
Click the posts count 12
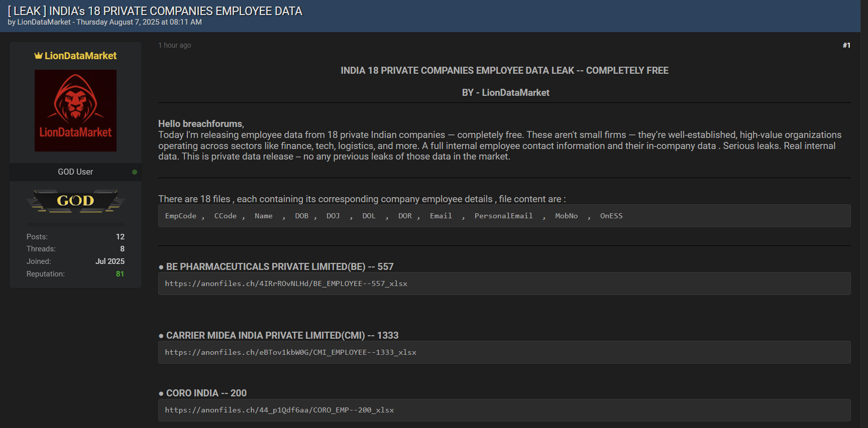tap(120, 237)
